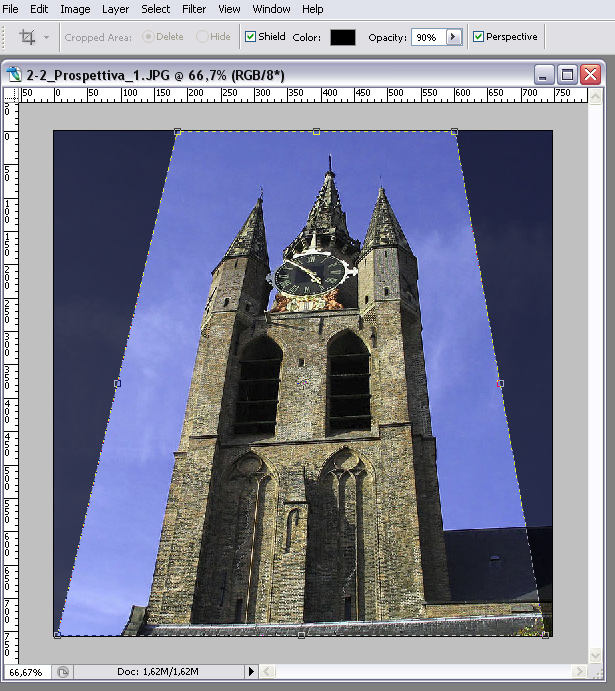This screenshot has height=691, width=615.
Task: Toggle the Shield checkbox
Action: pyautogui.click(x=250, y=37)
